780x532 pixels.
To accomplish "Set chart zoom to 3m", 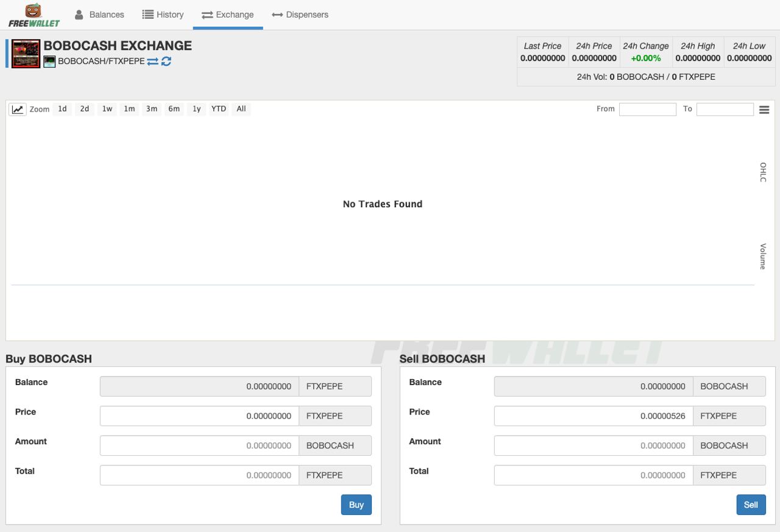I will 152,109.
